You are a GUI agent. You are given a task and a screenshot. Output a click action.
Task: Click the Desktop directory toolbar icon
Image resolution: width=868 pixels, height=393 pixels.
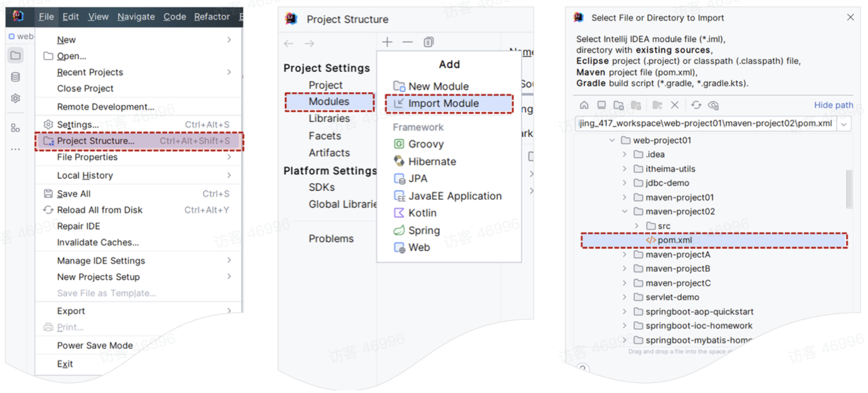pyautogui.click(x=601, y=105)
